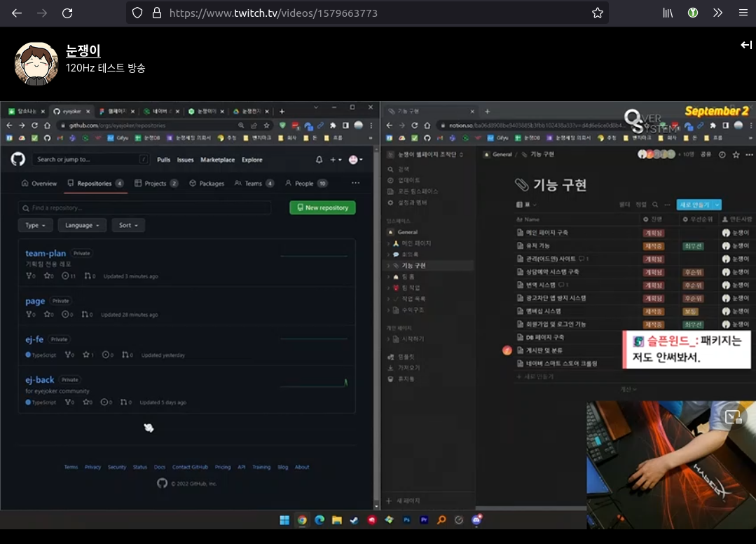The image size is (756, 544).
Task: Click the GitHub octocat logo
Action: [x=17, y=160]
